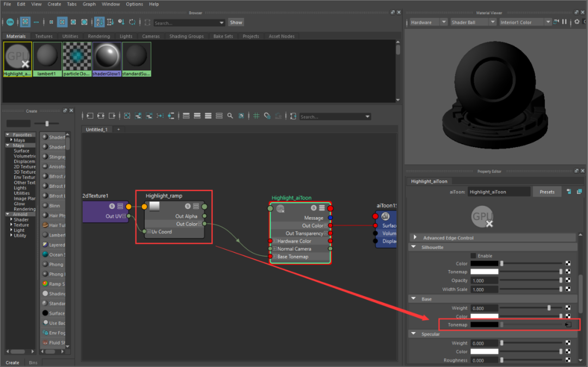The width and height of the screenshot is (588, 367).
Task: Open the Browser search dropdown arrow
Action: (221, 23)
